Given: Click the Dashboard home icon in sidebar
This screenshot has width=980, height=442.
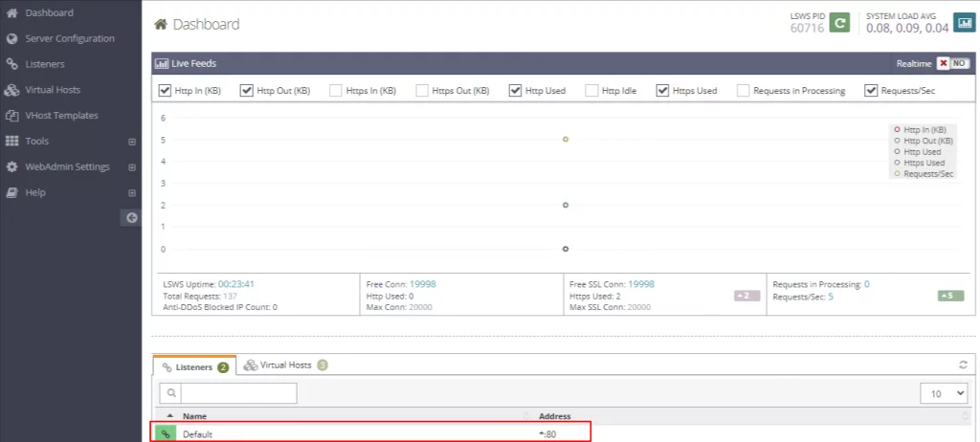Looking at the screenshot, I should click(x=11, y=13).
